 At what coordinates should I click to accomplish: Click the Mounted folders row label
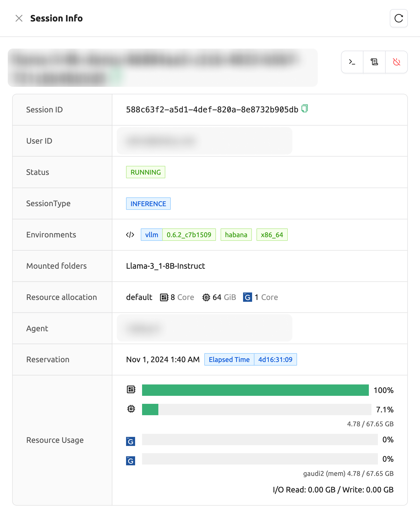pos(57,266)
